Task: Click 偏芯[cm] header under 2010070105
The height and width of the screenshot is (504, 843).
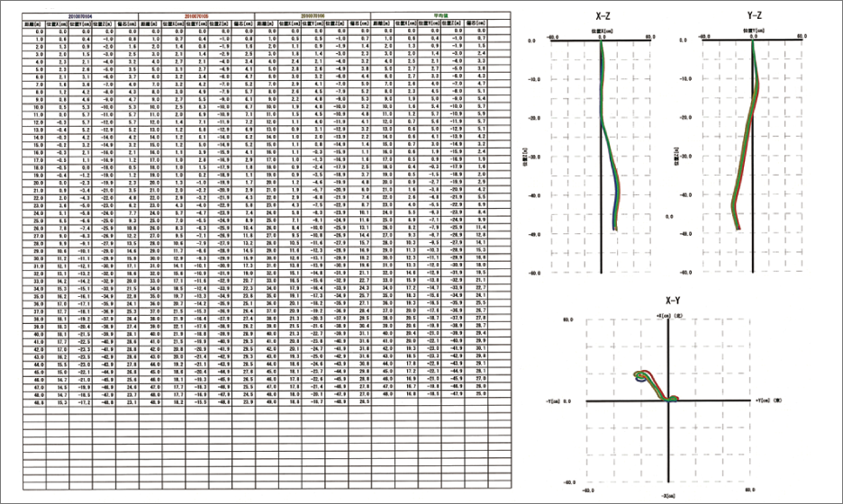Action: [242, 23]
